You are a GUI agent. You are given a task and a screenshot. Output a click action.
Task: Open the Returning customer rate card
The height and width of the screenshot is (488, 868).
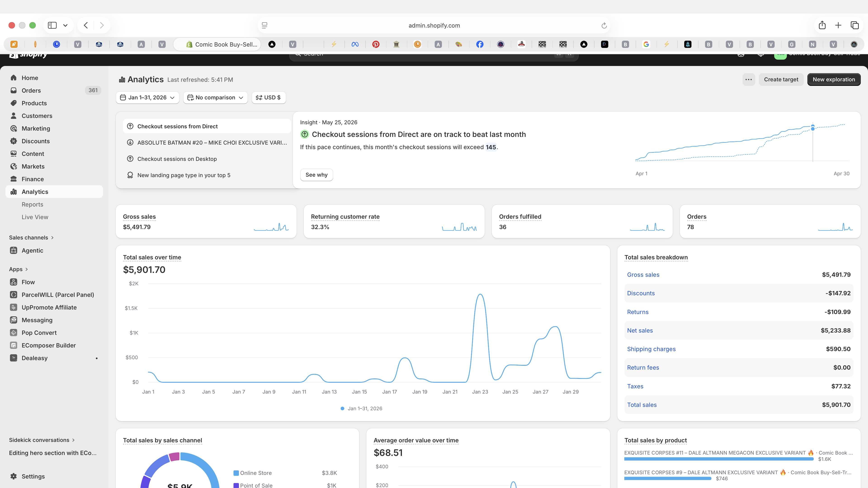[x=394, y=221]
